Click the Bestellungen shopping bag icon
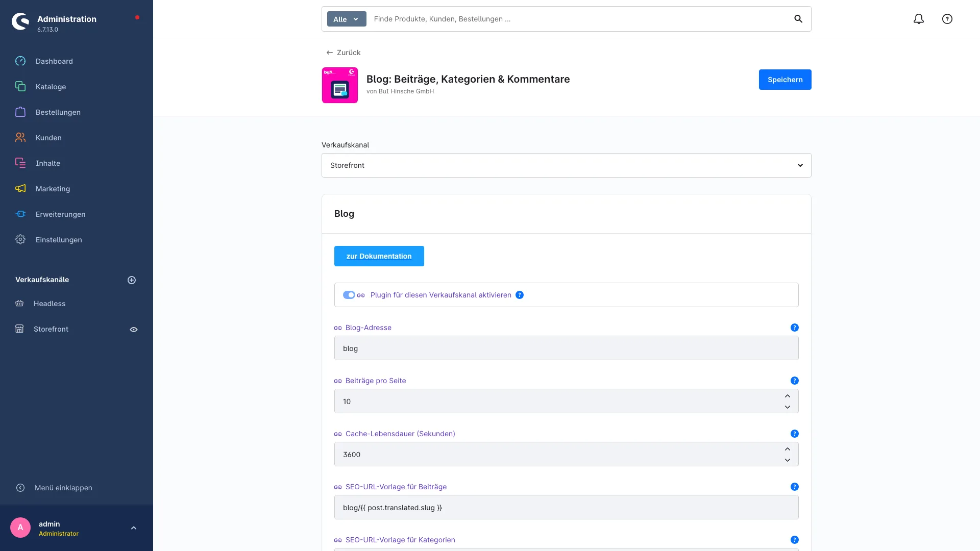980x551 pixels. click(20, 112)
